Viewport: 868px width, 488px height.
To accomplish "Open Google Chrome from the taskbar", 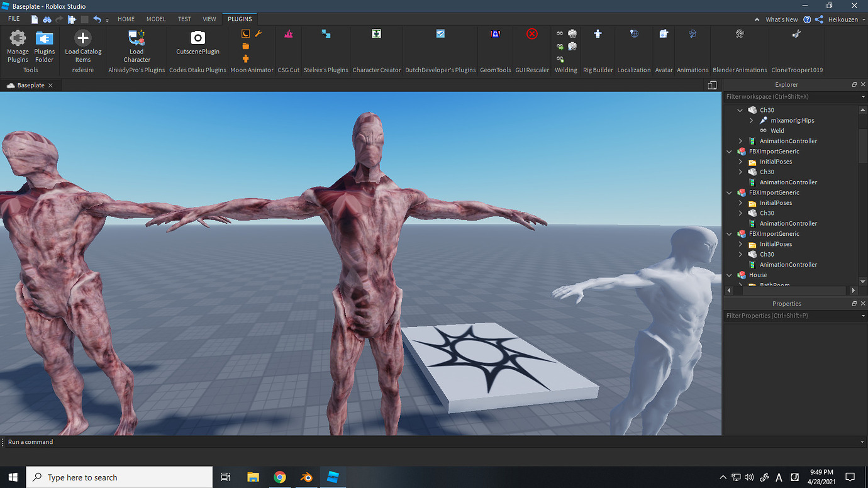I will click(x=280, y=477).
